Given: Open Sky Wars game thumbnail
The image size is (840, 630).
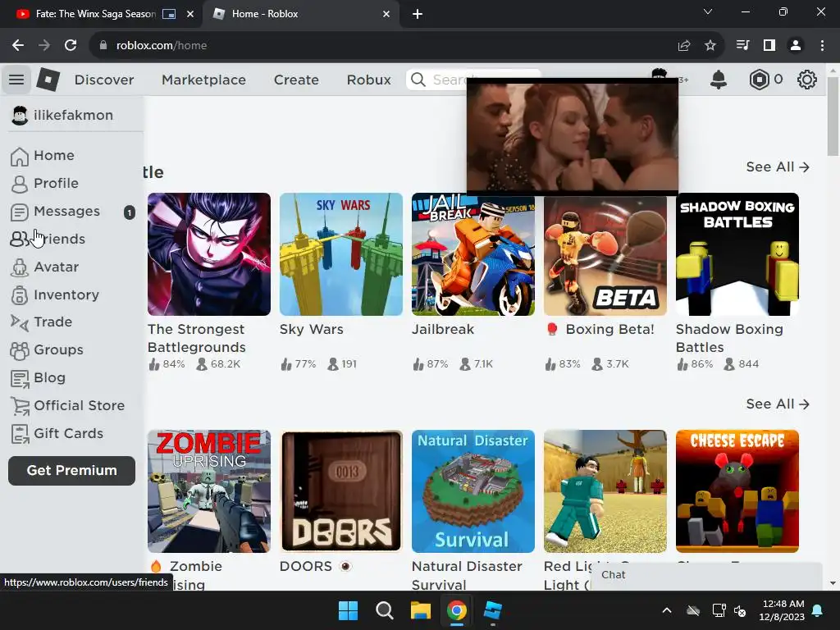Looking at the screenshot, I should tap(341, 254).
